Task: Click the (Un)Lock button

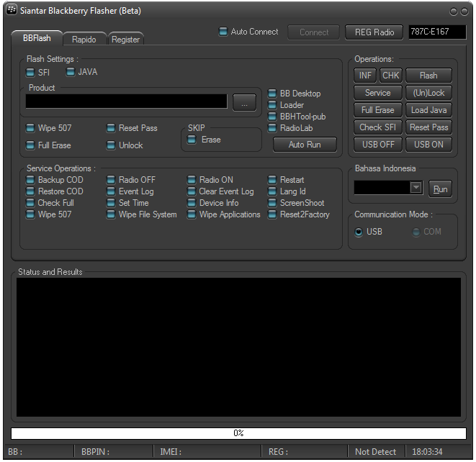Action: (x=428, y=93)
